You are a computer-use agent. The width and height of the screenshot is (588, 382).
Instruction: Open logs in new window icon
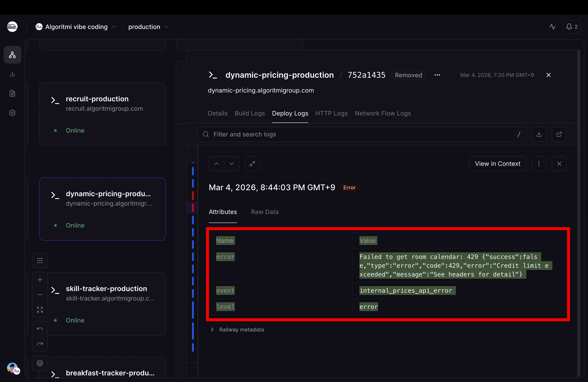click(559, 134)
